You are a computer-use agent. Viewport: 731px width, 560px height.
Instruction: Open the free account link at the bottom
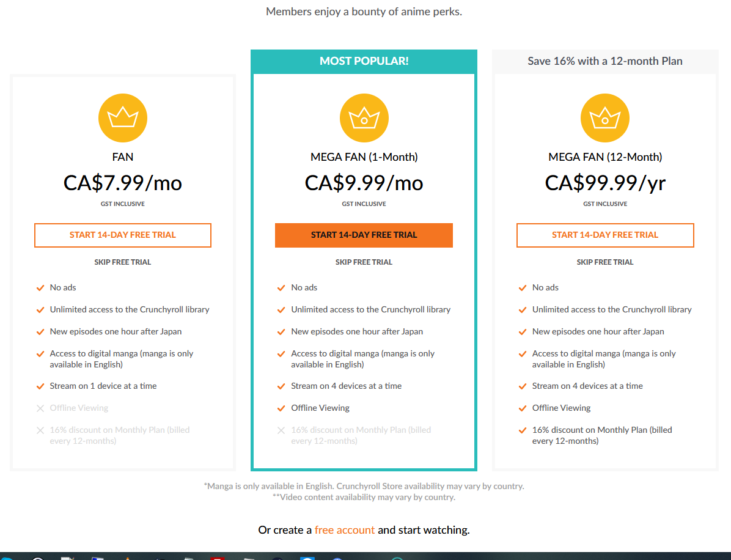click(345, 529)
